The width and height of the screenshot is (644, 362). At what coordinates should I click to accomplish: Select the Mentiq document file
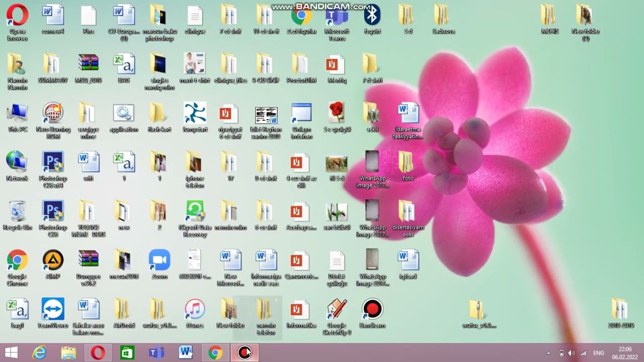(x=337, y=68)
